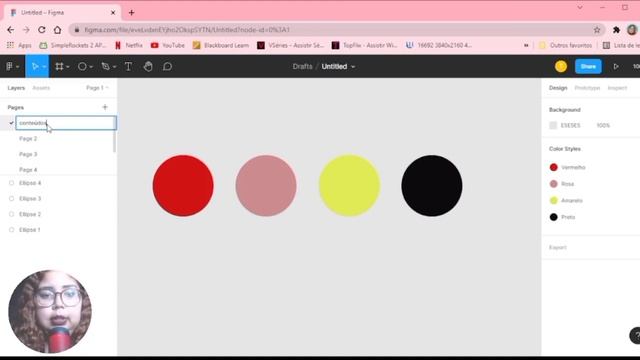
Task: Go to browser home page
Action: click(58, 30)
